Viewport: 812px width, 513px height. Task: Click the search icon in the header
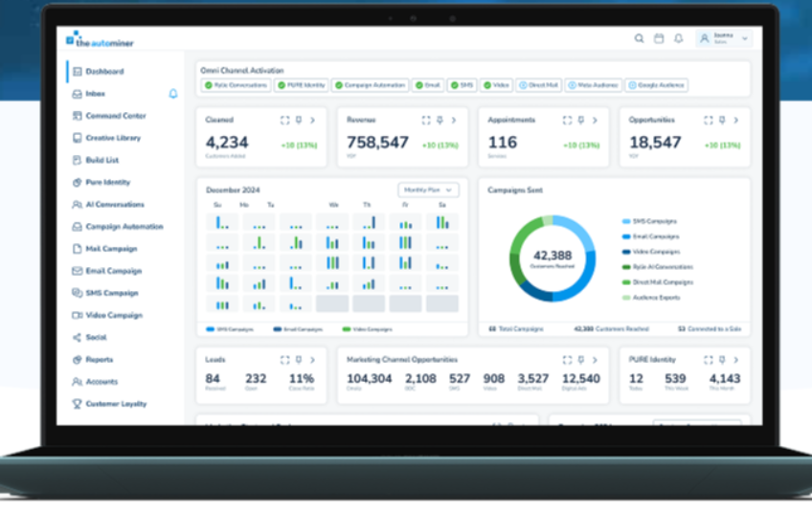coord(639,38)
